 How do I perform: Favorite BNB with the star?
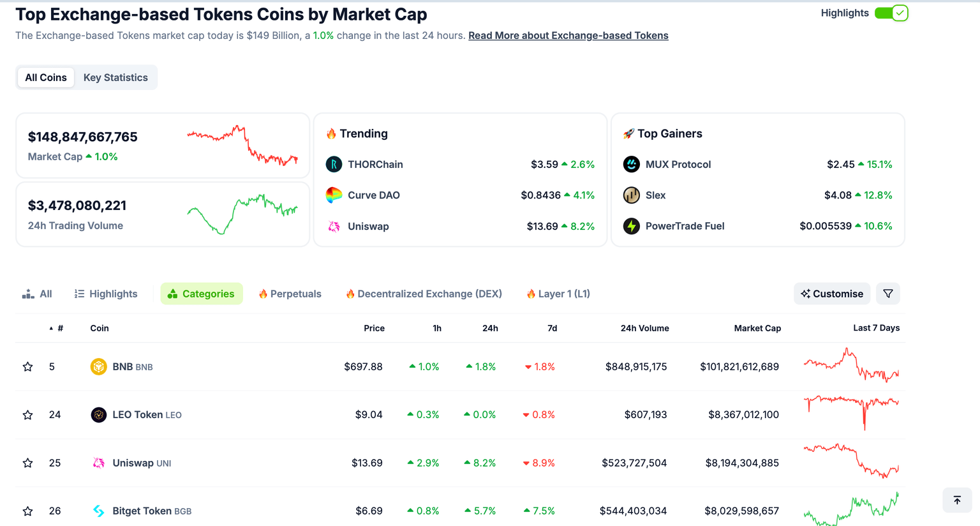pos(27,366)
